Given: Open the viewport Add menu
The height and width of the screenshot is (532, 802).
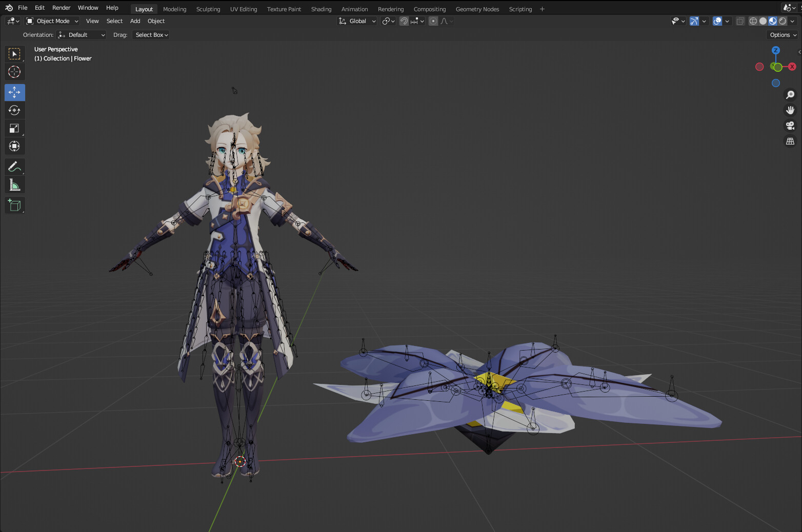Looking at the screenshot, I should tap(135, 21).
